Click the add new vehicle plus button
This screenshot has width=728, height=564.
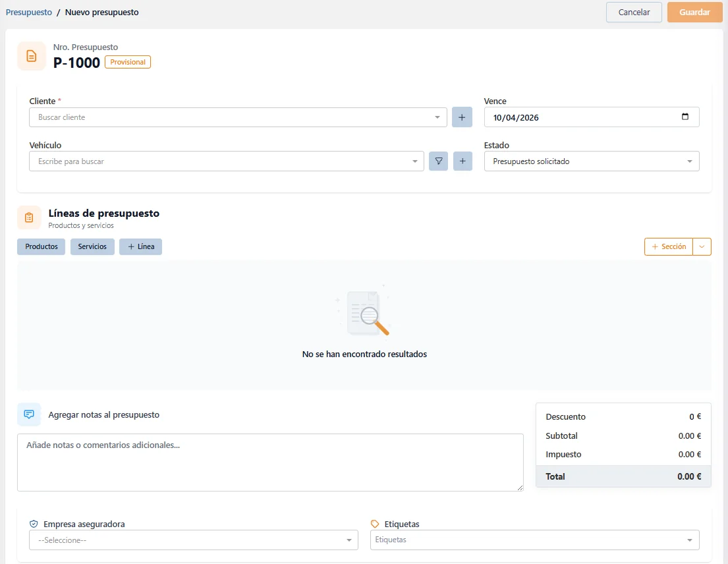[x=462, y=161]
